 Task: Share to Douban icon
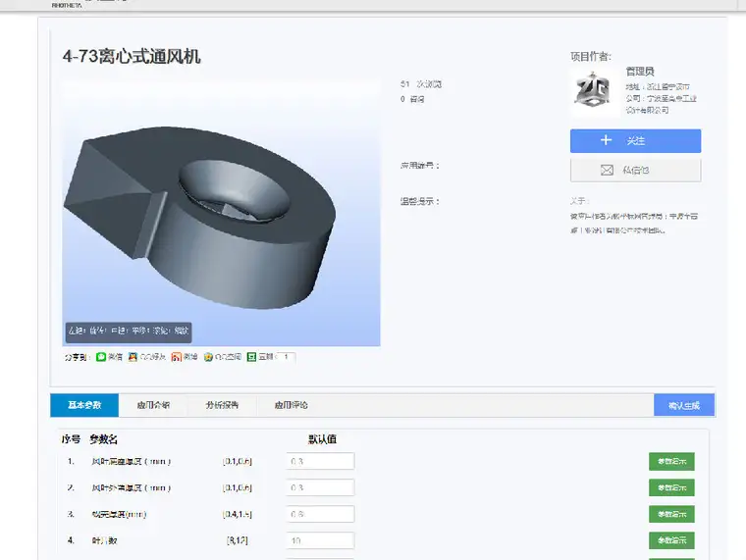pos(251,357)
